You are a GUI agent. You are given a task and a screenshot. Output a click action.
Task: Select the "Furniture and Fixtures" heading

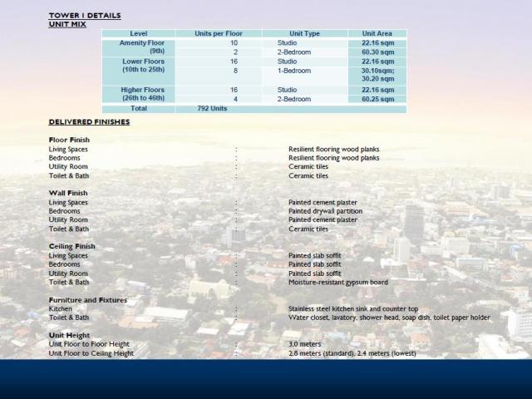coord(88,301)
